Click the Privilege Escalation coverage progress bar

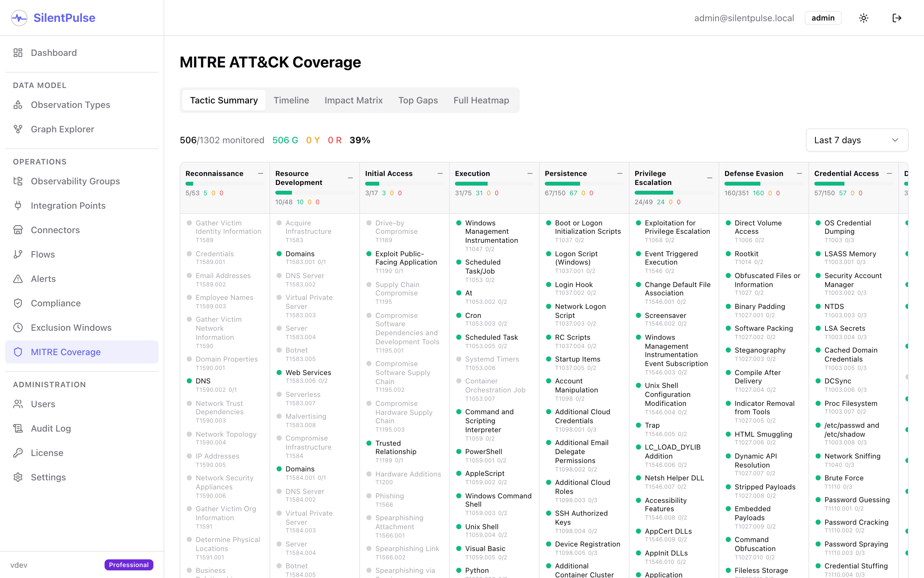coord(673,193)
